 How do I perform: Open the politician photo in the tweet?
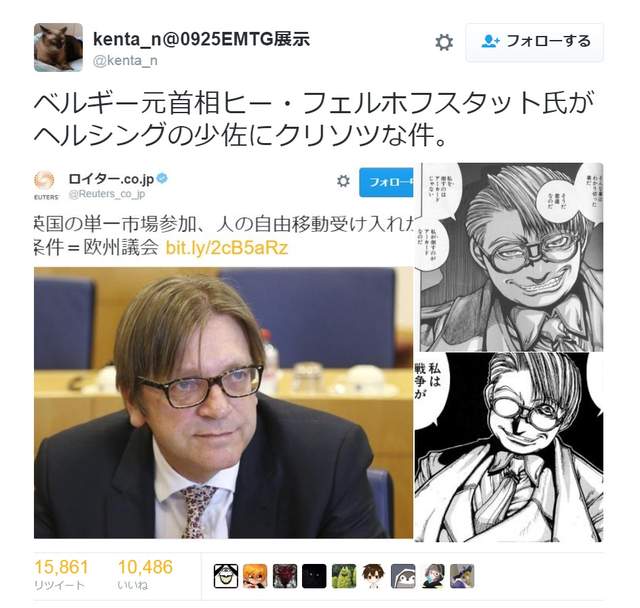[223, 403]
